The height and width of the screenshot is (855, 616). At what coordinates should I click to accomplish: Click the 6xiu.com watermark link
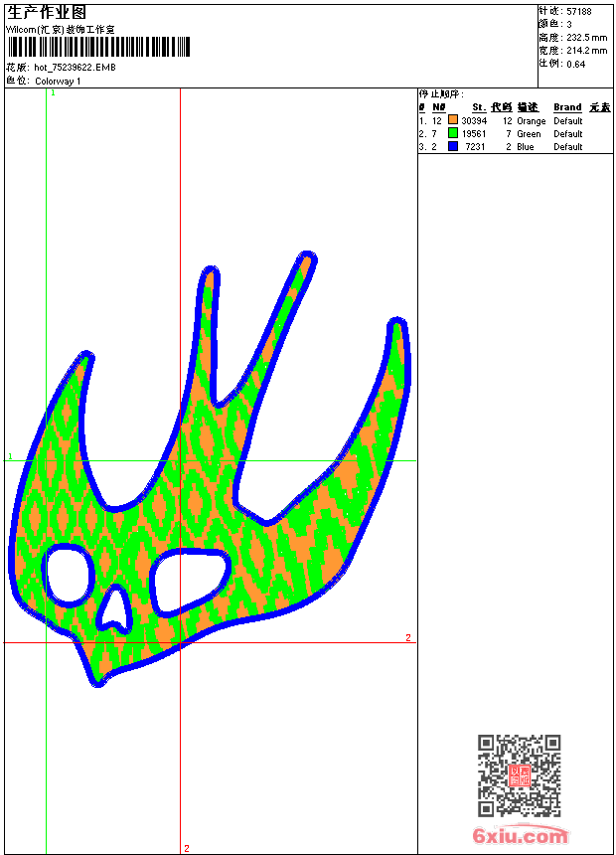pos(521,836)
